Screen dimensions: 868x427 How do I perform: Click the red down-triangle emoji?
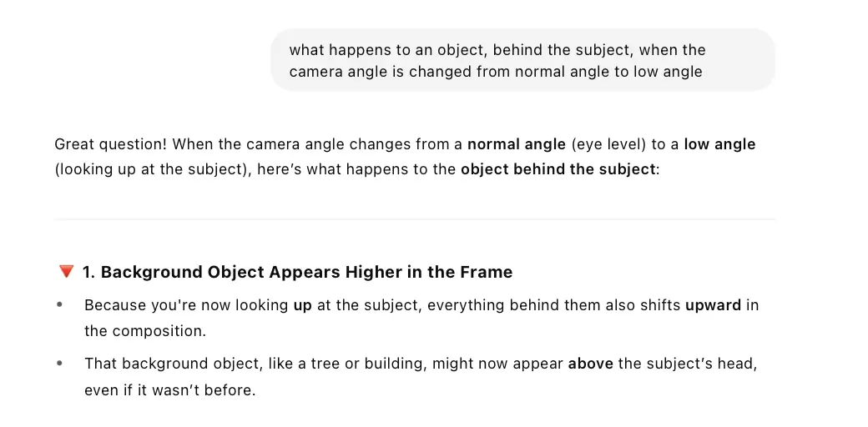(67, 272)
